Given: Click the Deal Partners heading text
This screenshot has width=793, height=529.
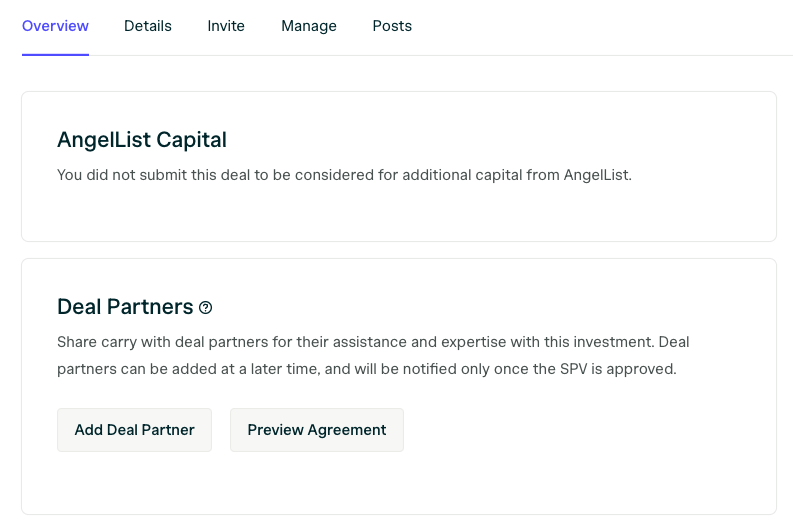Looking at the screenshot, I should click(x=125, y=307).
